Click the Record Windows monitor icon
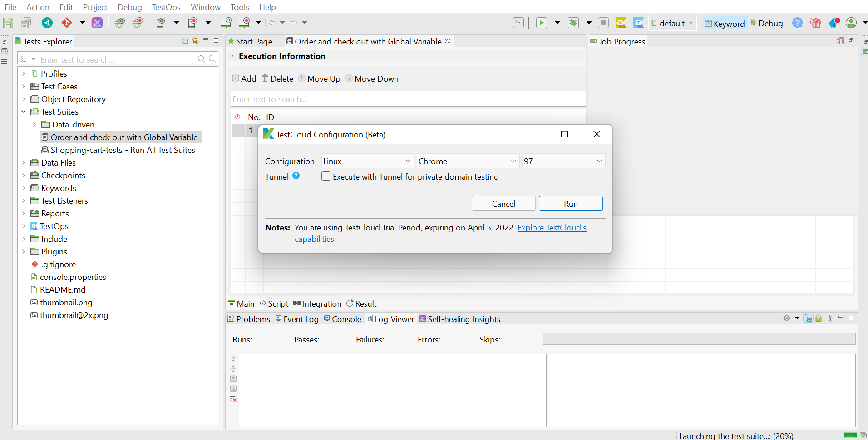The height and width of the screenshot is (440, 868). pyautogui.click(x=244, y=23)
